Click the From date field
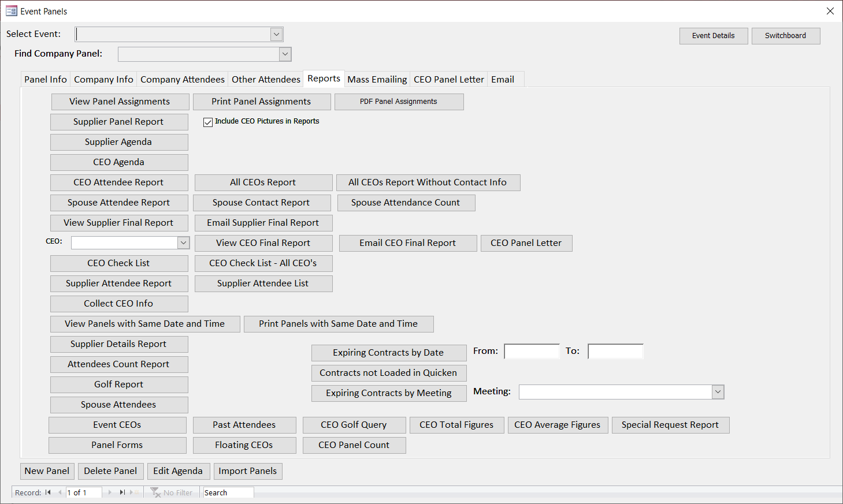 click(532, 352)
